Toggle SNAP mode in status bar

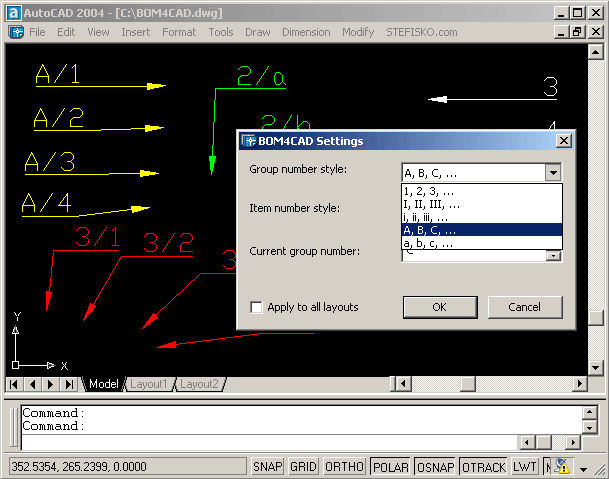[x=267, y=466]
